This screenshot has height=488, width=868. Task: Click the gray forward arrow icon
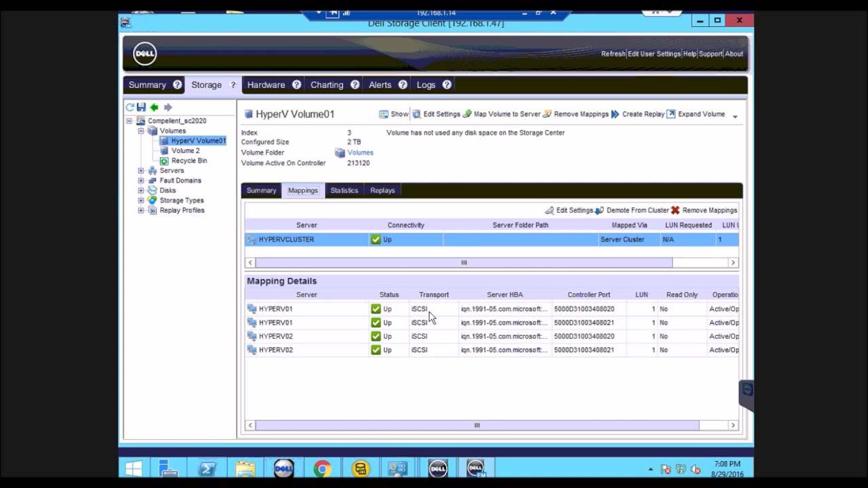click(x=167, y=107)
